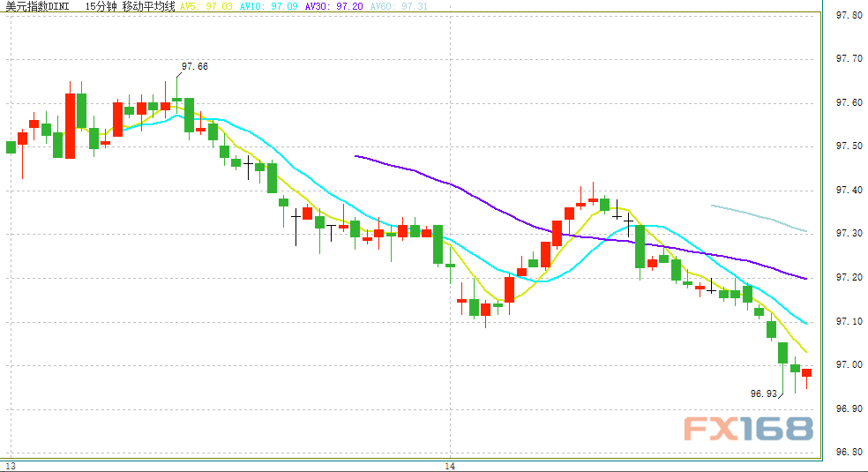Toggle the cyan AV10 legend entry
Viewport: 868px width, 472px height.
(271, 6)
